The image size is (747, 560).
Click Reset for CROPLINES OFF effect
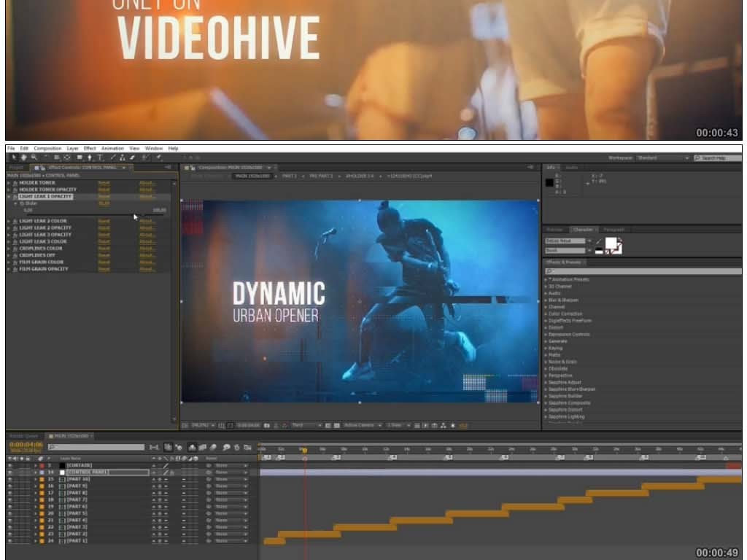tap(104, 255)
